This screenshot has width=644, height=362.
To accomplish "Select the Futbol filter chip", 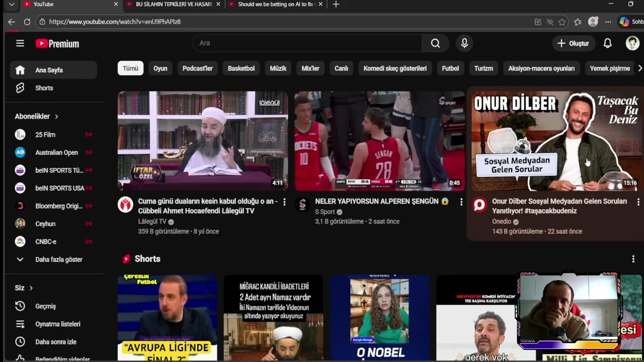I will pyautogui.click(x=450, y=68).
